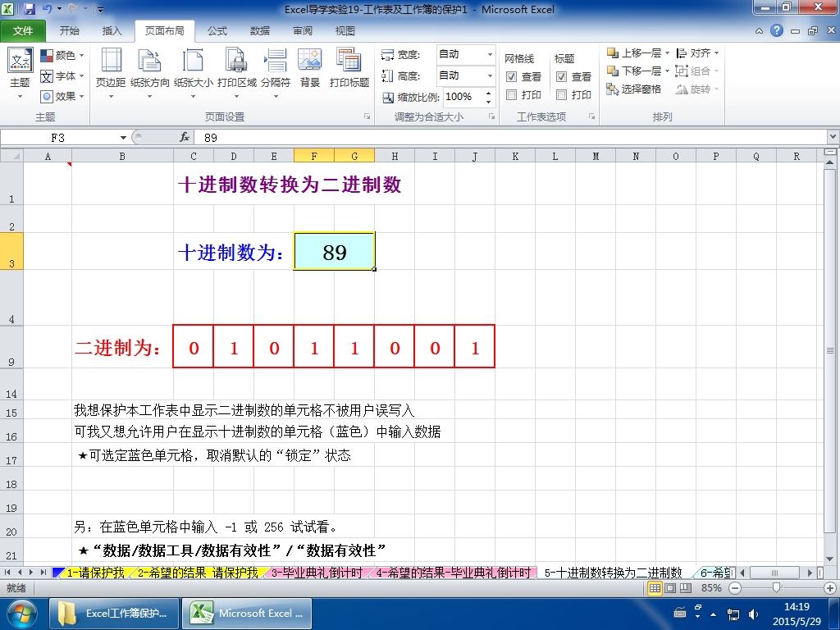This screenshot has width=840, height=630.
Task: Open Customize Quick Access Toolbar dropdown
Action: tap(99, 9)
